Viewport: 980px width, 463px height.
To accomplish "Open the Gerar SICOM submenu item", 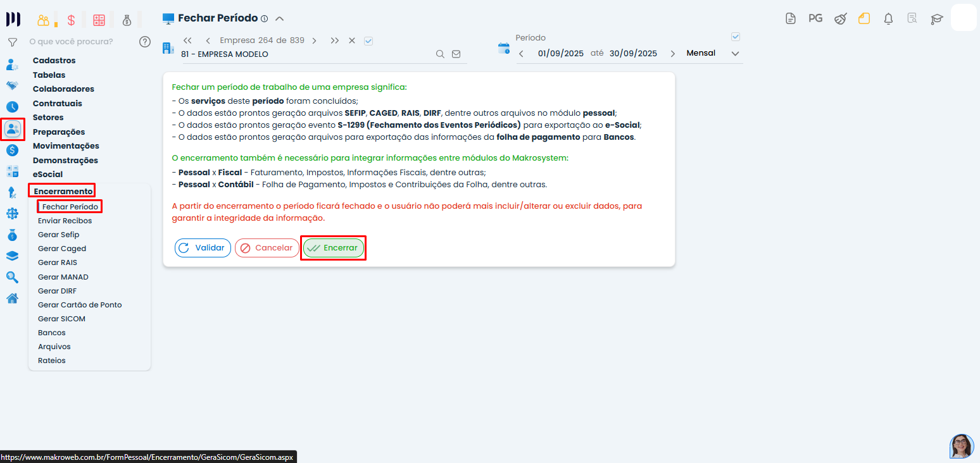I will pos(61,319).
